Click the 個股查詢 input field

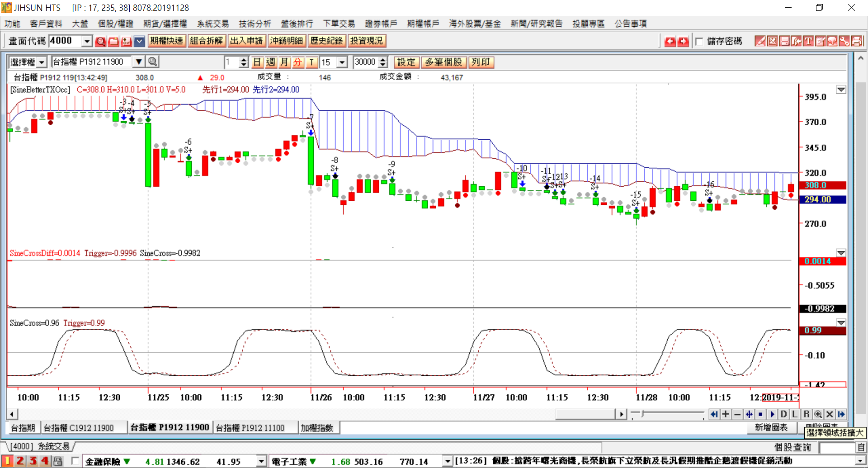pos(837,447)
